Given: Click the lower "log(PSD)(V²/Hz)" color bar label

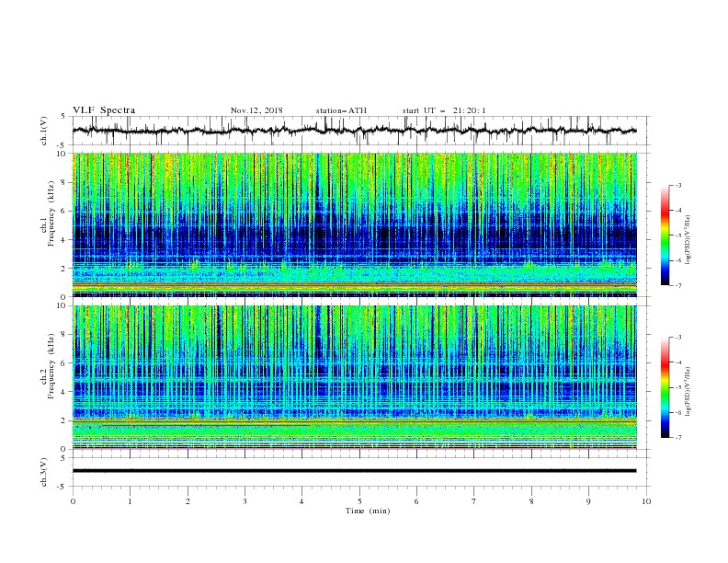Looking at the screenshot, I should tap(688, 391).
